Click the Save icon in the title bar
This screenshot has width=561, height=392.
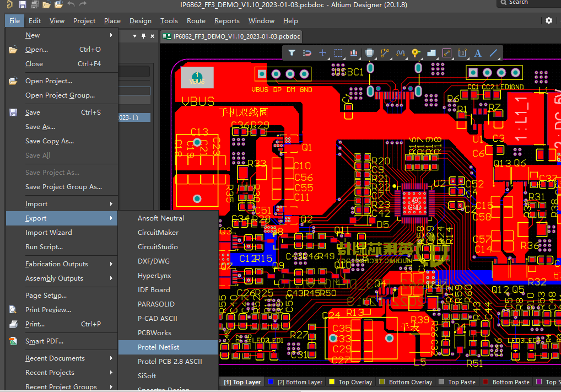23,4
